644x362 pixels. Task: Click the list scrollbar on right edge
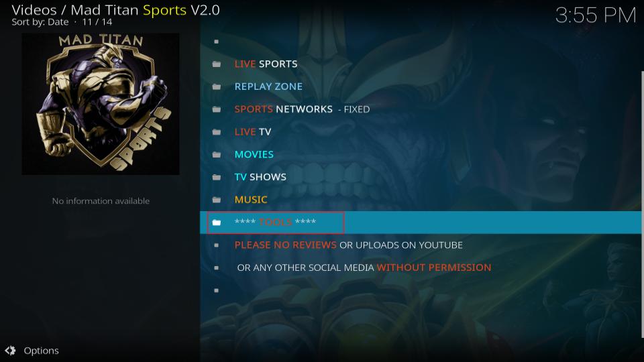click(x=642, y=204)
